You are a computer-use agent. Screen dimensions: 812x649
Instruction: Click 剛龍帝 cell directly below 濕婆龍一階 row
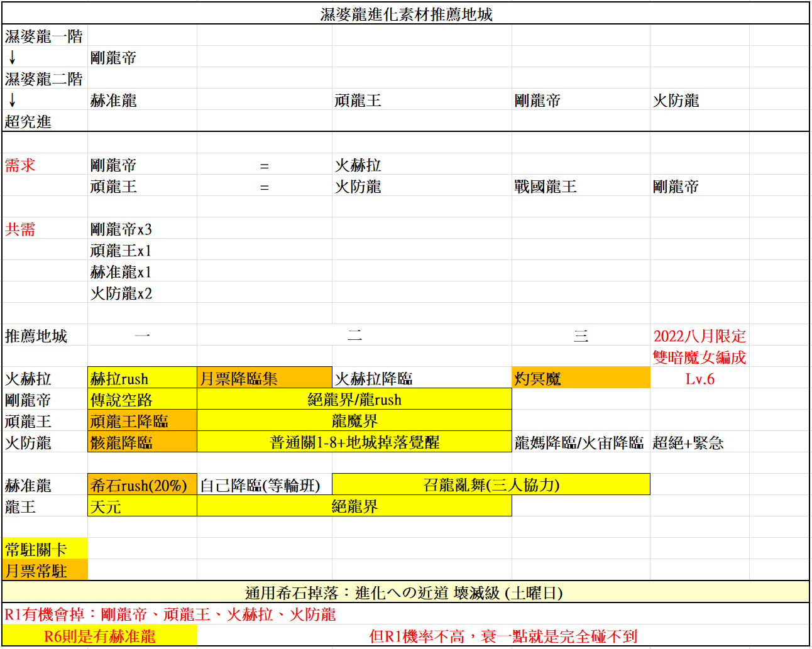pyautogui.click(x=142, y=57)
